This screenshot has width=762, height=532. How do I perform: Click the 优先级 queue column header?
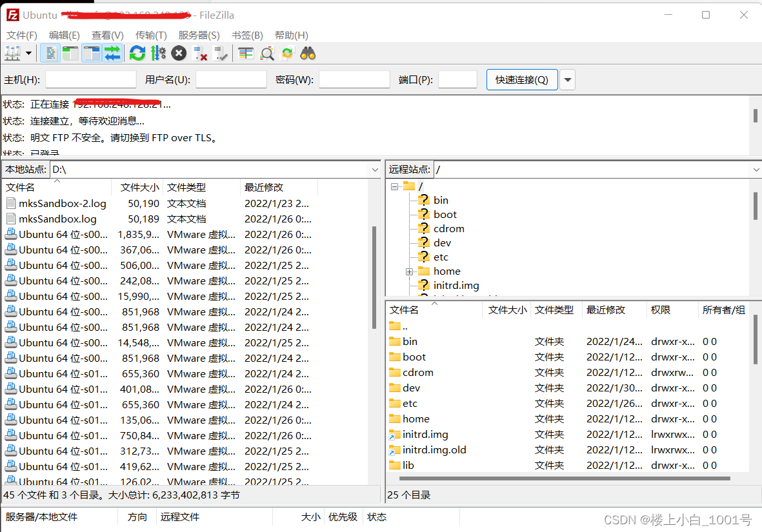343,517
